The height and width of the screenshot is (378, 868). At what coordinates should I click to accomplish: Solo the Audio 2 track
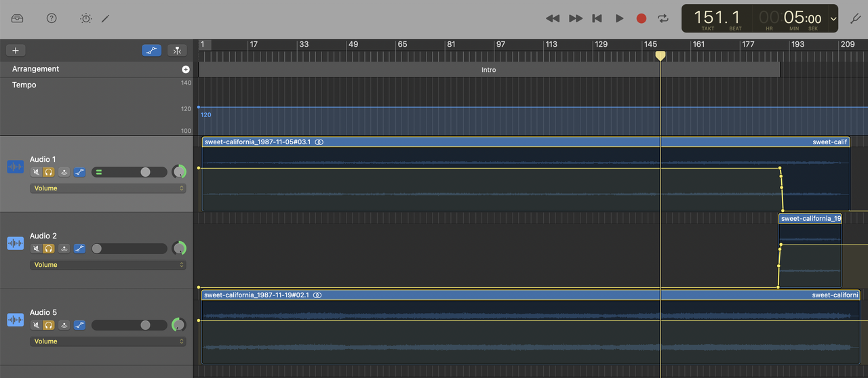[49, 249]
